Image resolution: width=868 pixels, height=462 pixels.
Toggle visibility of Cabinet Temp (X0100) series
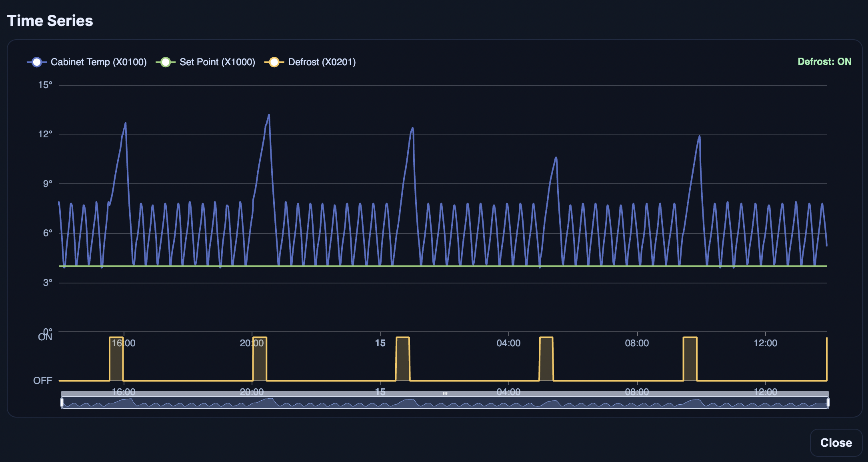98,62
